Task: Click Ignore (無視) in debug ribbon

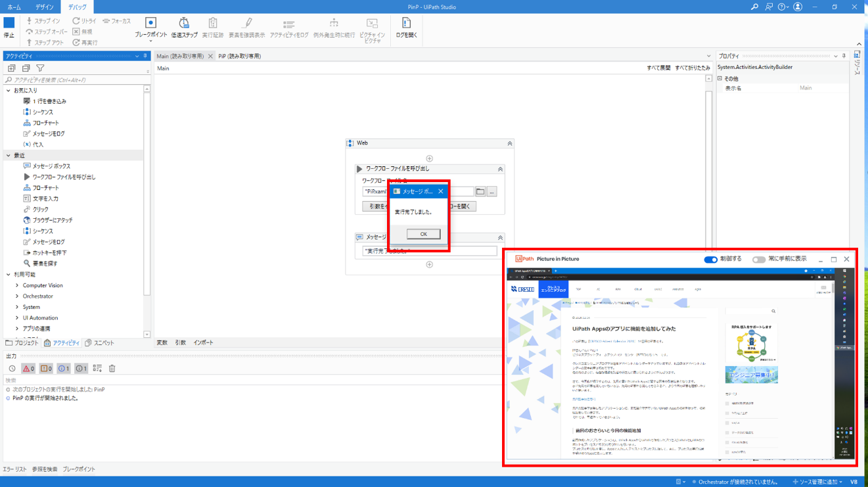Action: 82,32
